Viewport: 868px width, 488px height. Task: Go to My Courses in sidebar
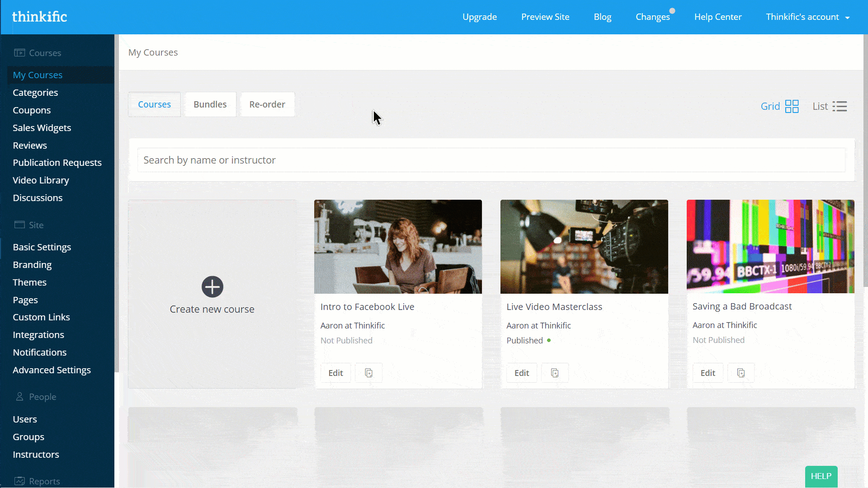(38, 75)
